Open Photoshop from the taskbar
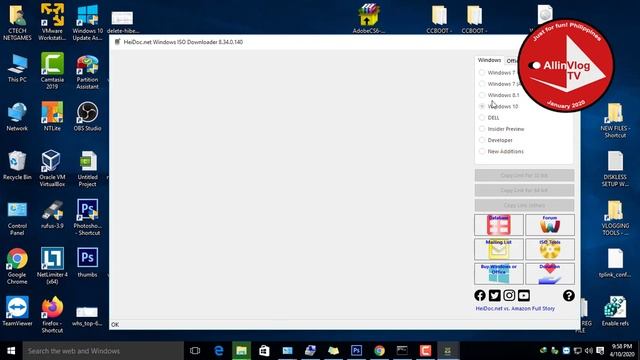 [356, 351]
